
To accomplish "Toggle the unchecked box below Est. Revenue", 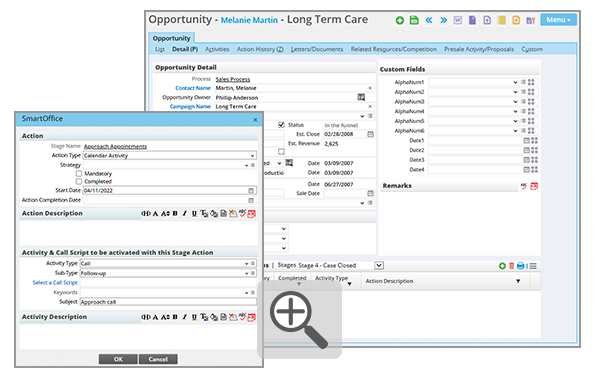I will (x=281, y=152).
